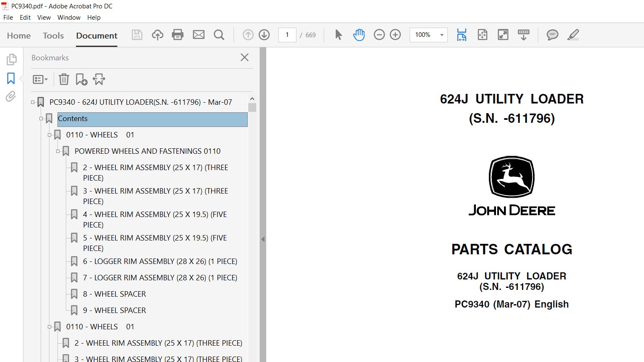Go to next page arrow
The image size is (644, 362).
click(x=264, y=35)
